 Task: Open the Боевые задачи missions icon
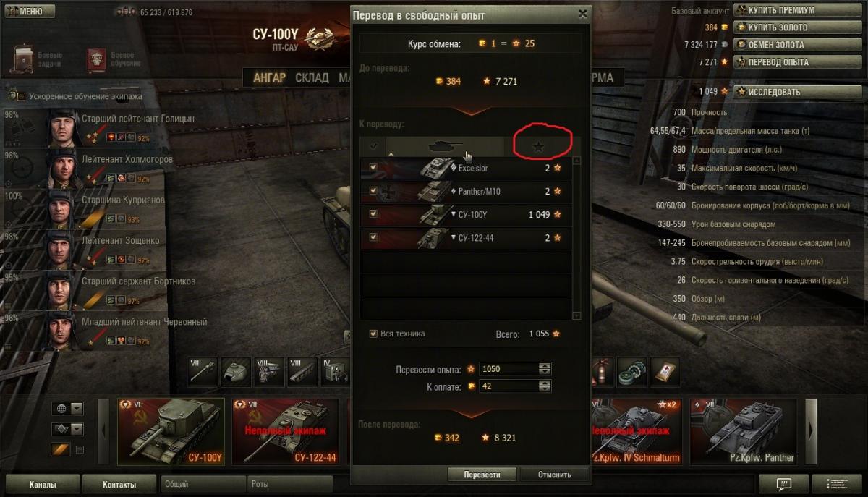coord(22,60)
